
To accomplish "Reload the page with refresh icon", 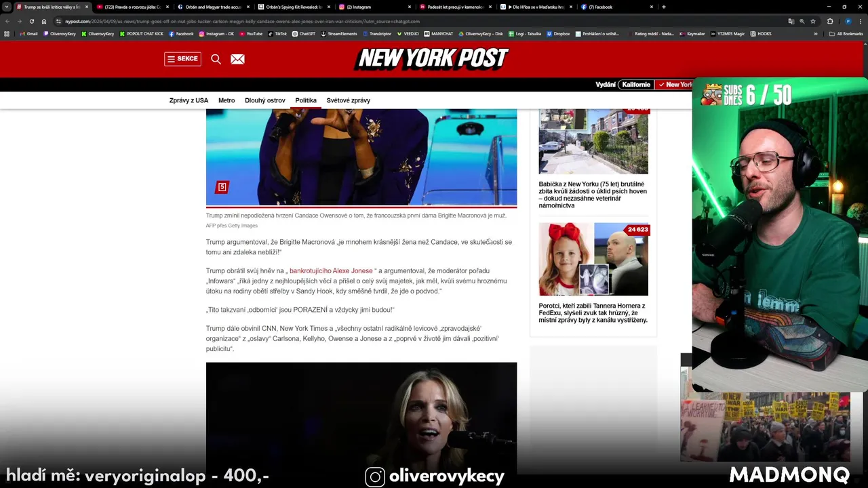I will [x=32, y=21].
